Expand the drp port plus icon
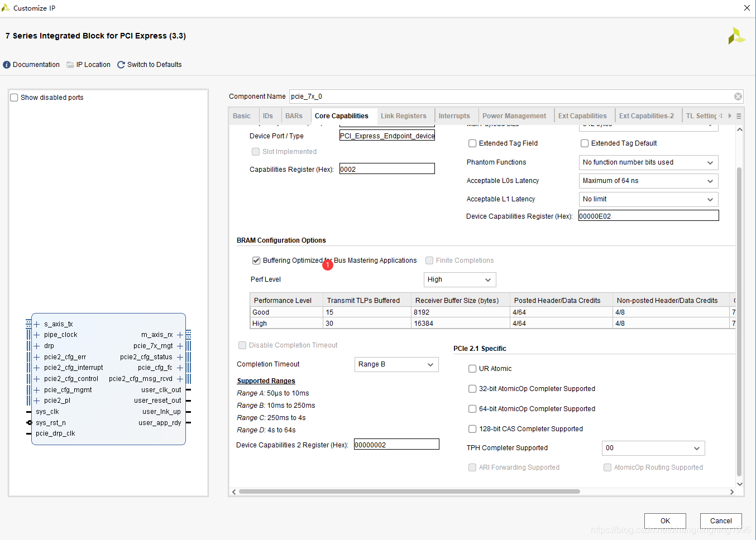The width and height of the screenshot is (756, 540). tap(37, 346)
